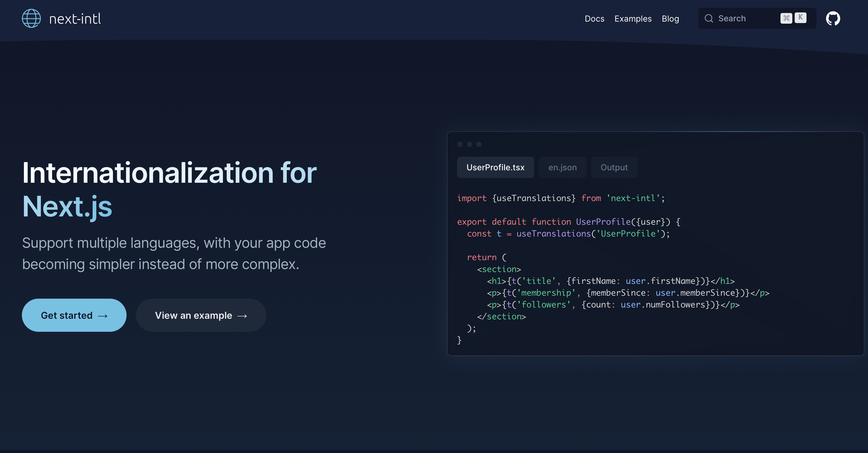Click the 'membership' translation code line
The image size is (868, 453).
[628, 292]
